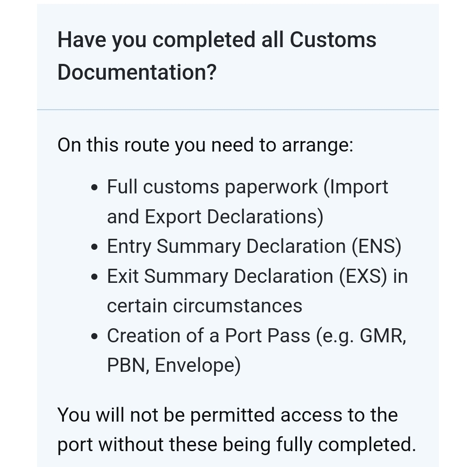Screen dimensions: 476x467
Task: Click the 'On this route you need to arrange:' text
Action: [x=205, y=145]
